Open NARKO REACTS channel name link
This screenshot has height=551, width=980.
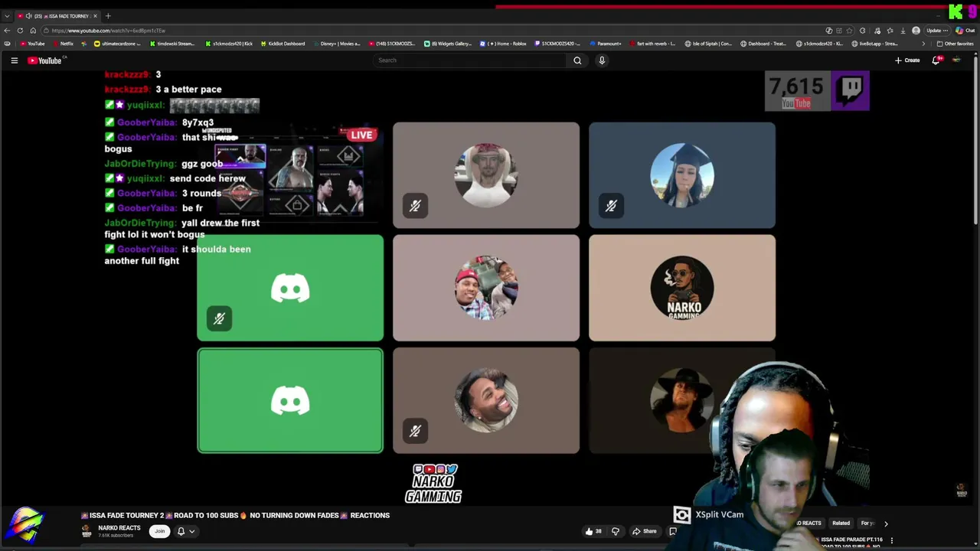click(119, 528)
